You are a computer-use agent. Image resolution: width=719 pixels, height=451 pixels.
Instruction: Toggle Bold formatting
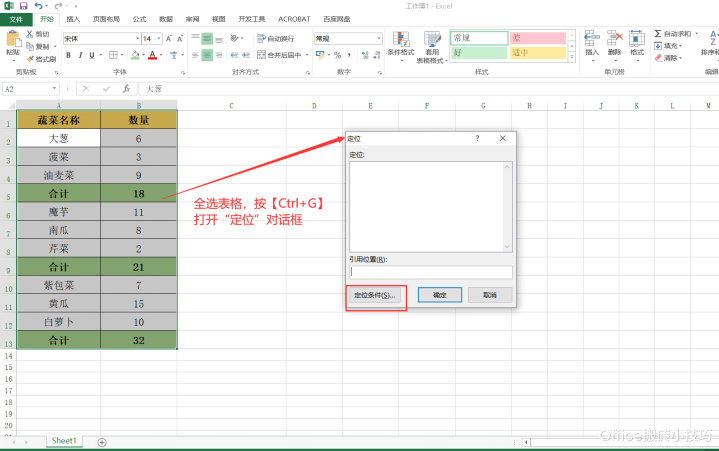click(68, 55)
